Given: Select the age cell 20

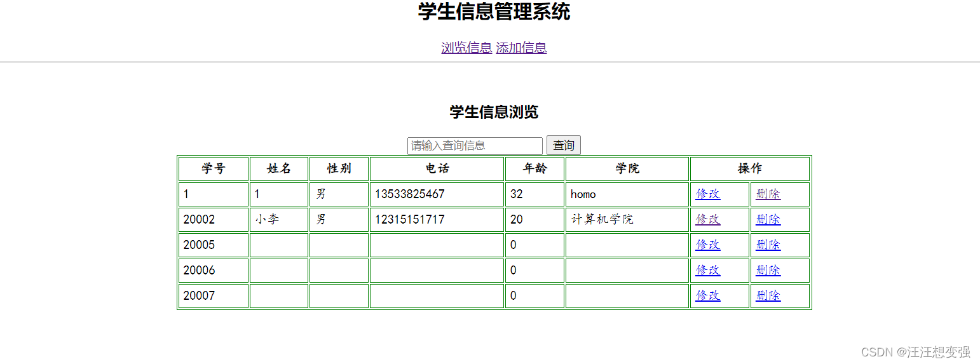Looking at the screenshot, I should [534, 220].
